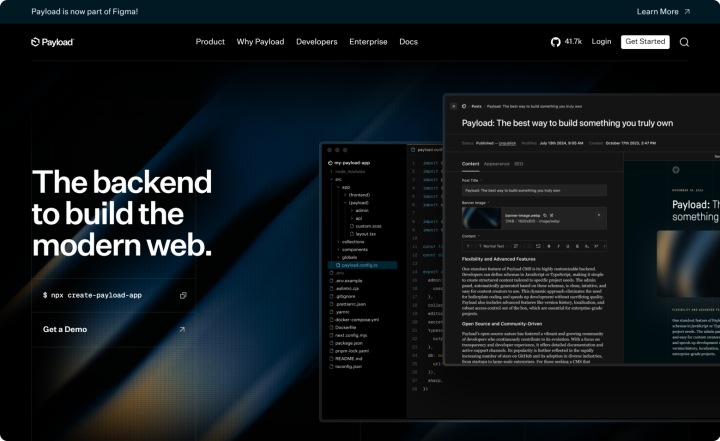The height and width of the screenshot is (441, 720).
Task: Open the Posts breadcrumb in admin panel
Action: coord(476,106)
